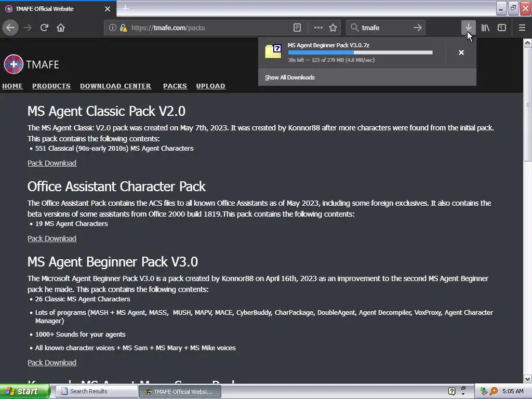This screenshot has height=399, width=532.
Task: Click Show All Downloads
Action: (290, 77)
